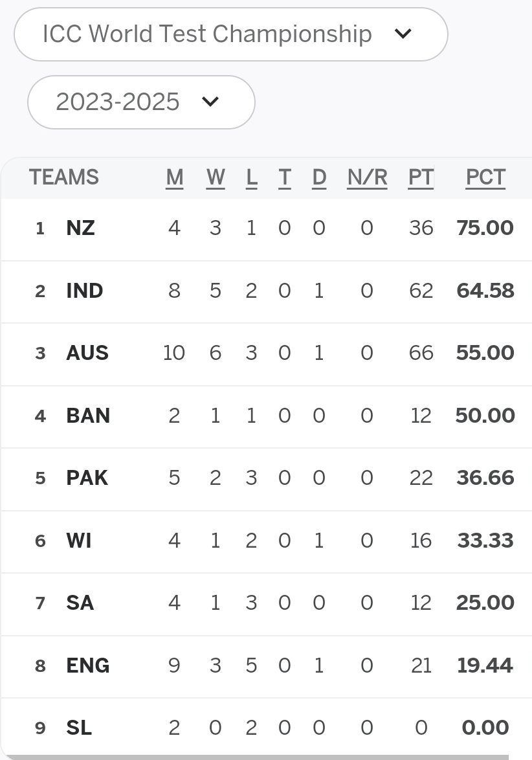Select the D draws column header
The width and height of the screenshot is (532, 760).
coord(319,178)
